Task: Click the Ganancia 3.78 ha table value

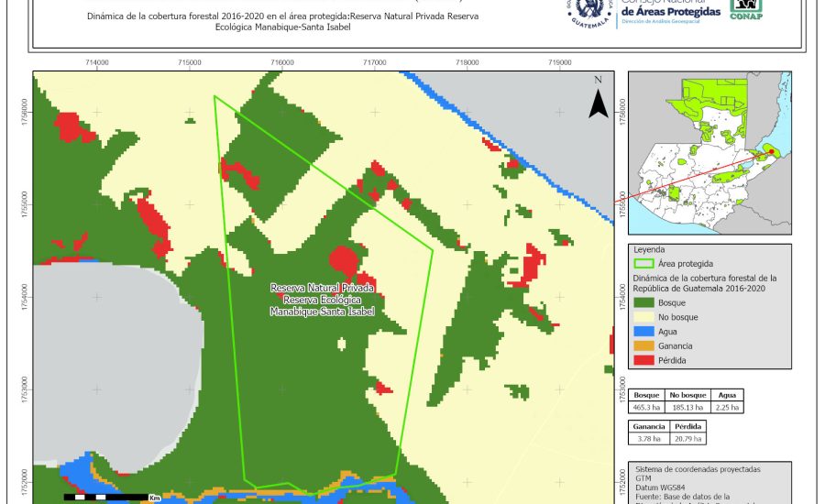Action: tap(649, 440)
